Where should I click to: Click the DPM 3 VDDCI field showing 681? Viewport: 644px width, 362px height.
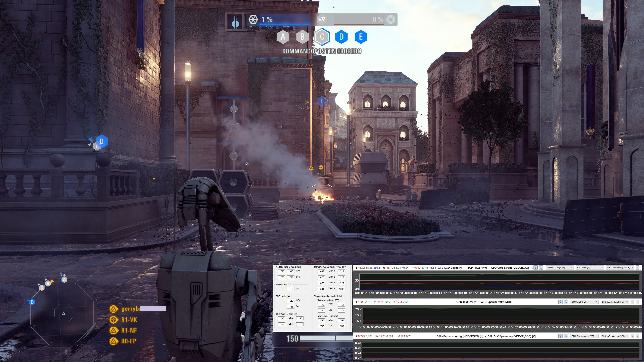point(322,289)
